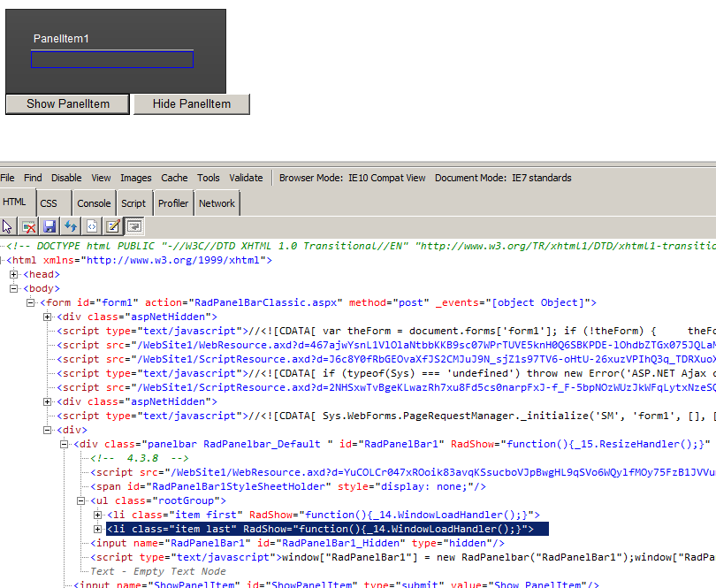Select the new RadPanelbar script row
Viewport: 716px width, 588px height.
(403, 558)
